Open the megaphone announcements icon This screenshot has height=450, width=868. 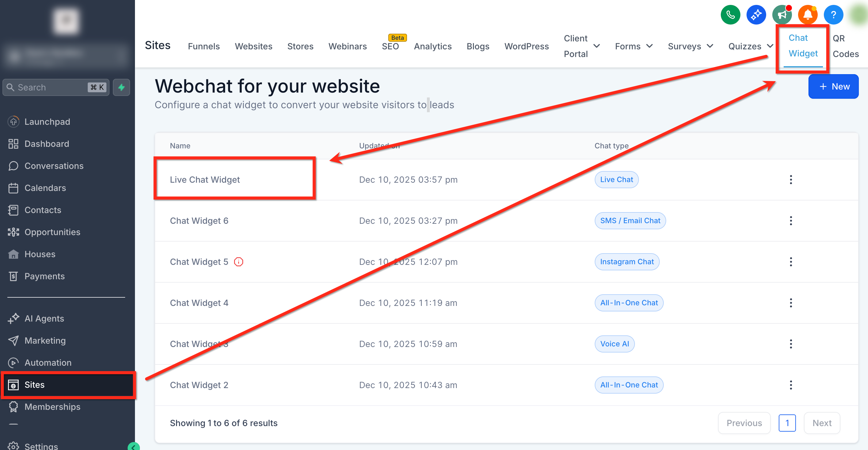pos(782,15)
